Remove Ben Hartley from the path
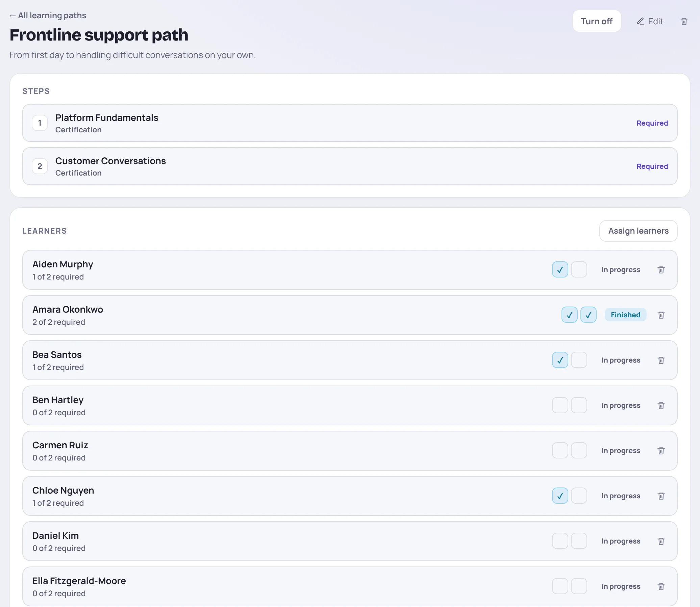The height and width of the screenshot is (607, 700). click(661, 405)
